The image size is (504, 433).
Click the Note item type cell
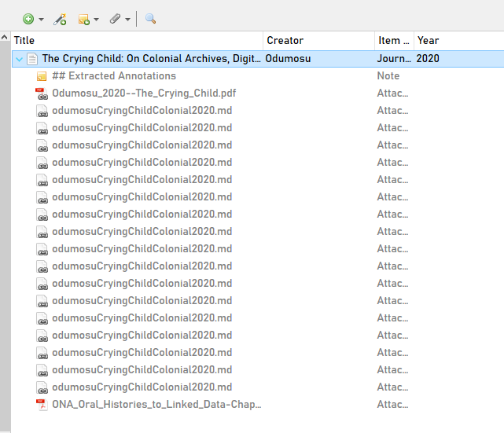point(388,75)
